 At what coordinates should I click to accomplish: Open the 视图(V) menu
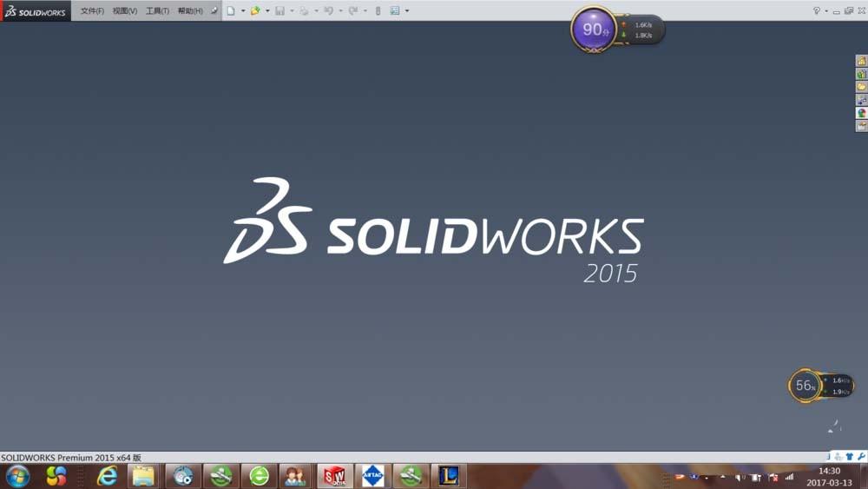124,10
